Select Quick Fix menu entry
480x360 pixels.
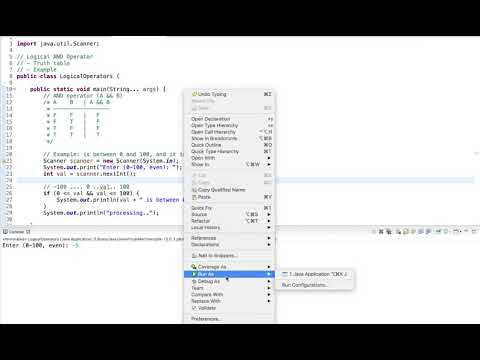coord(230,208)
